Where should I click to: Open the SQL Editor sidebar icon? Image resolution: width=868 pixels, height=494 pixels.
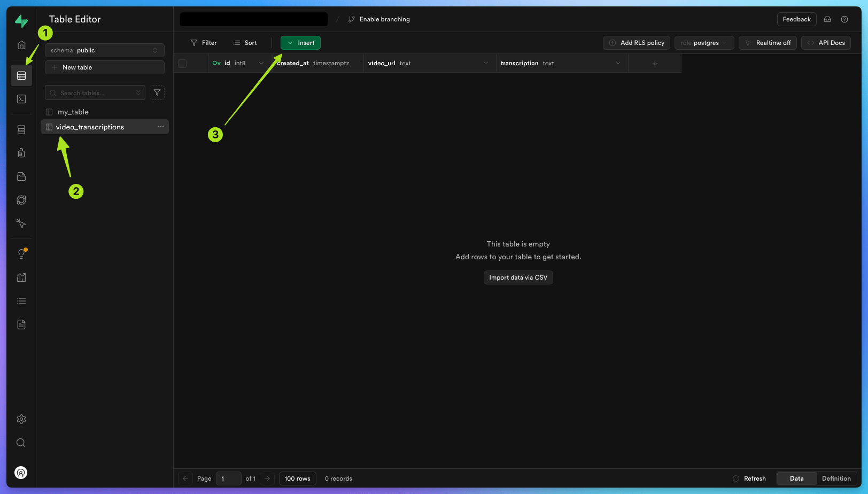[21, 99]
